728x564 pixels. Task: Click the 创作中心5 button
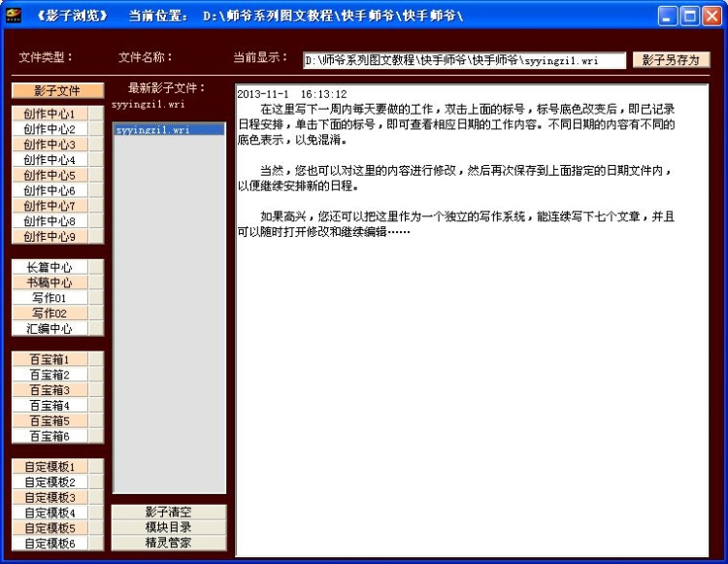(x=50, y=175)
